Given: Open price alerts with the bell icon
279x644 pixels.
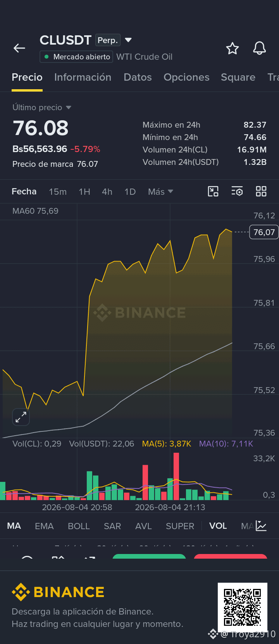Looking at the screenshot, I should click(260, 48).
